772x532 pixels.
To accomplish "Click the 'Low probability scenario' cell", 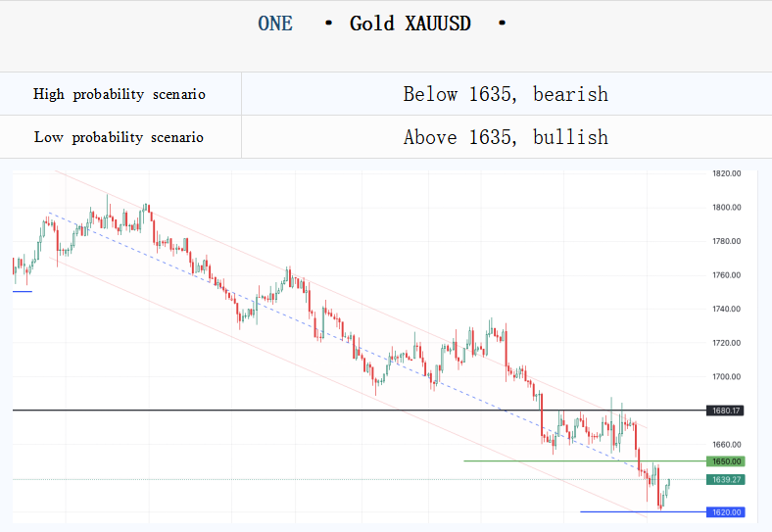I will click(120, 137).
